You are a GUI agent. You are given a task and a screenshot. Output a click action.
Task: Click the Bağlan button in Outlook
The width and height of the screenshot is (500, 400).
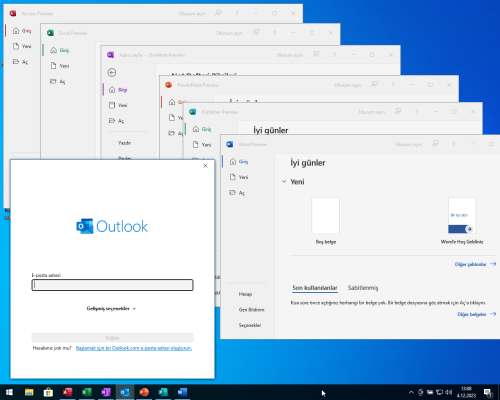pyautogui.click(x=112, y=337)
